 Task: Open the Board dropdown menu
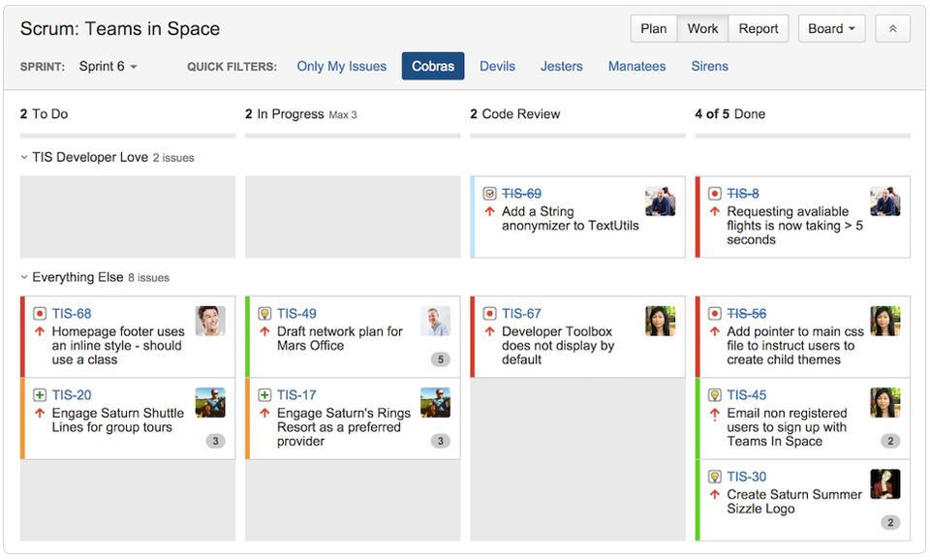831,28
